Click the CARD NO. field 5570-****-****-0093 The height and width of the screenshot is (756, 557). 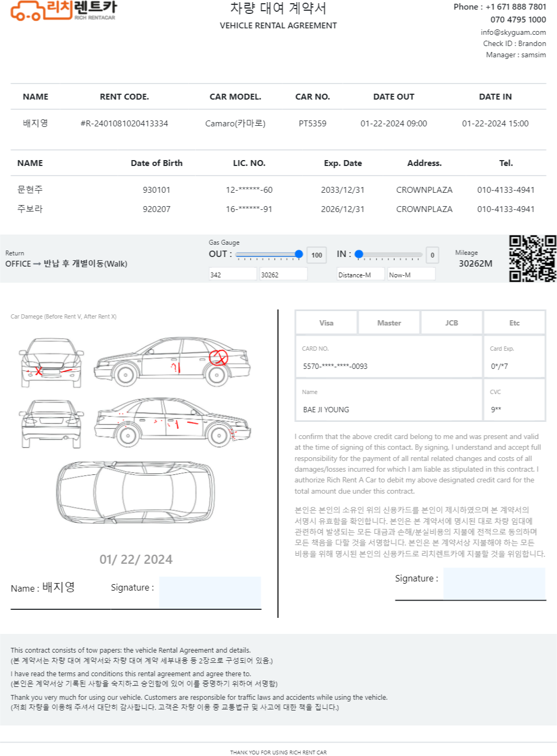[389, 357]
